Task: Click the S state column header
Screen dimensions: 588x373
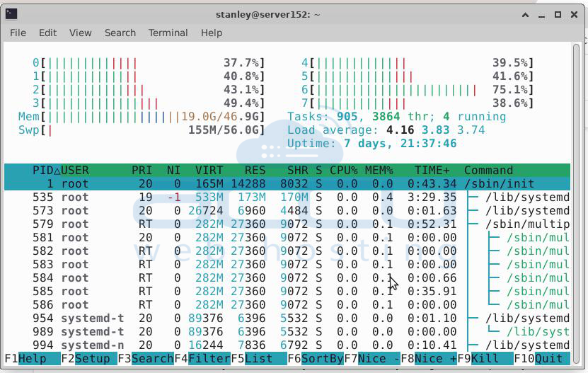Action: click(318, 171)
